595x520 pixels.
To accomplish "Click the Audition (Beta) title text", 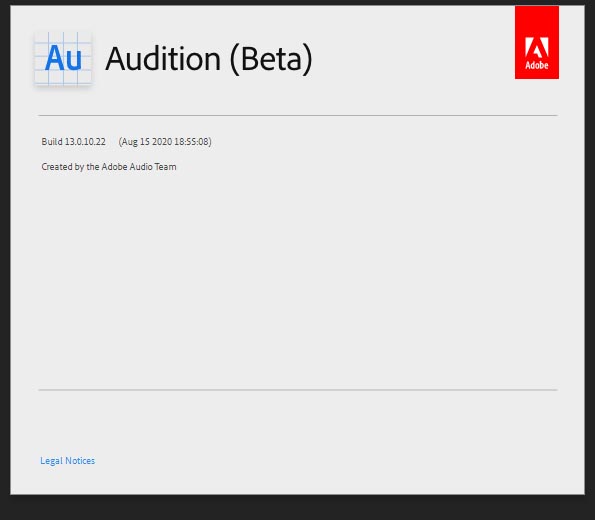I will point(209,59).
